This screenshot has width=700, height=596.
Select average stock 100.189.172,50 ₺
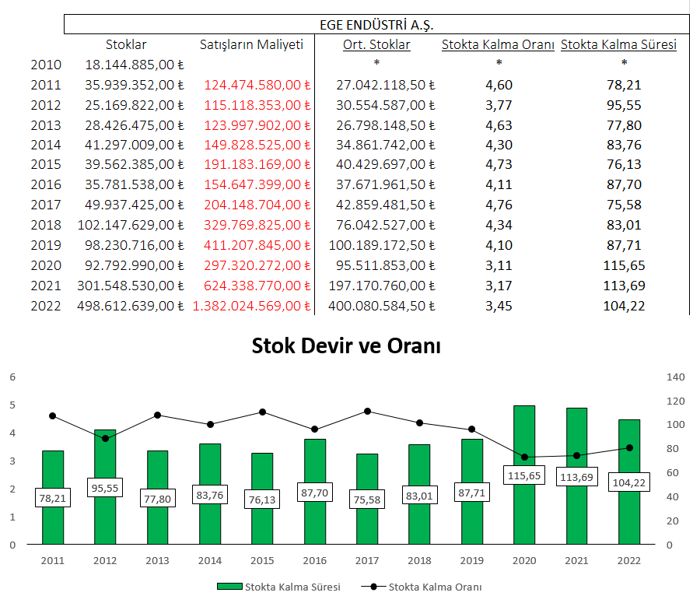coord(382,245)
